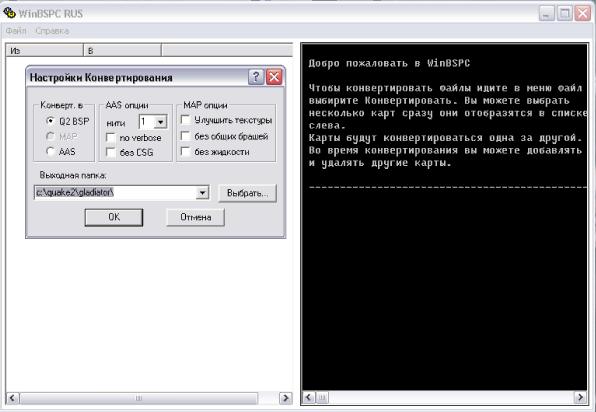Click the WinBSPC application icon in title bar
Screen dimensions: 596x412
(10, 13)
